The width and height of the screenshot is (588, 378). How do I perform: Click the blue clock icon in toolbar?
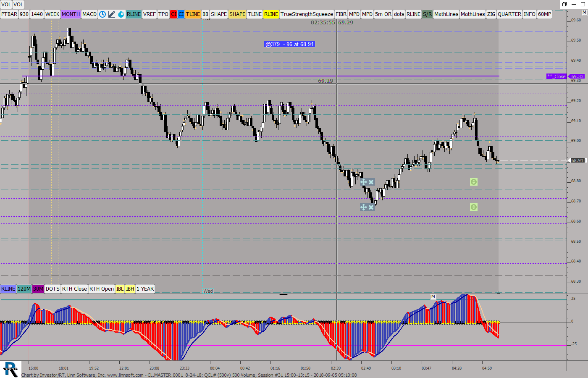pyautogui.click(x=102, y=14)
